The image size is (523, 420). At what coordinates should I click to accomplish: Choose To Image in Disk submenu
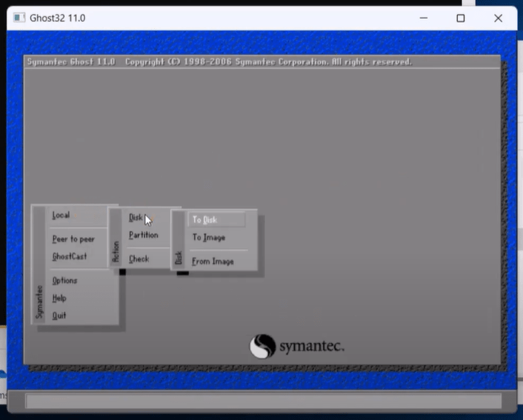(209, 238)
